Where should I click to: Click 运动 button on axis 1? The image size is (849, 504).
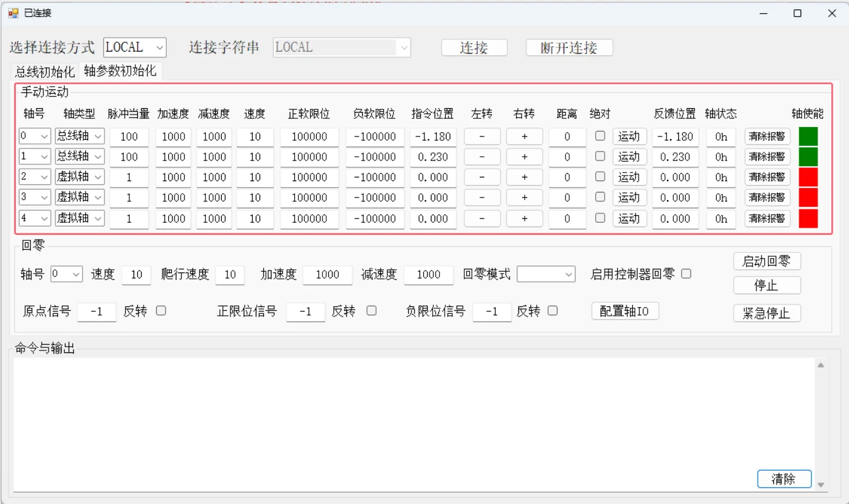click(x=630, y=157)
